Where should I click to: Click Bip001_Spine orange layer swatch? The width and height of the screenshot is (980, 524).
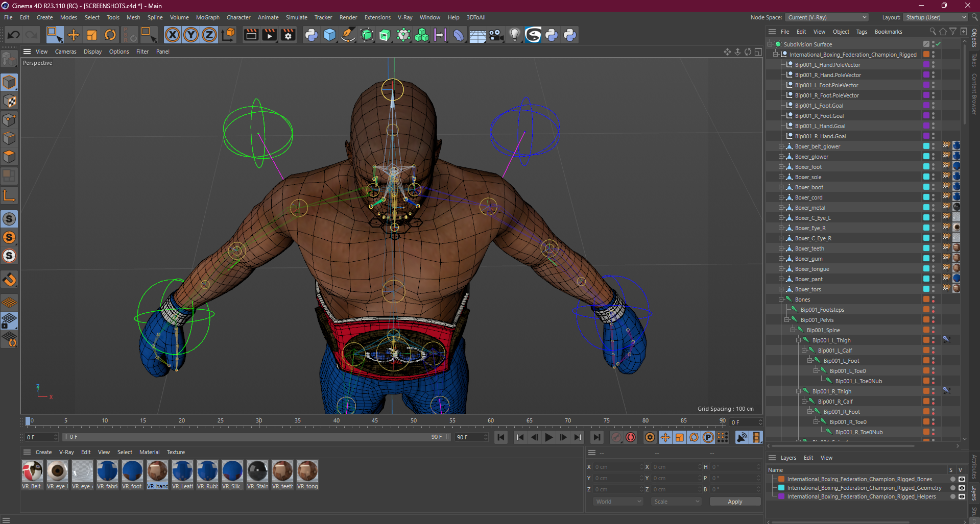click(x=926, y=330)
